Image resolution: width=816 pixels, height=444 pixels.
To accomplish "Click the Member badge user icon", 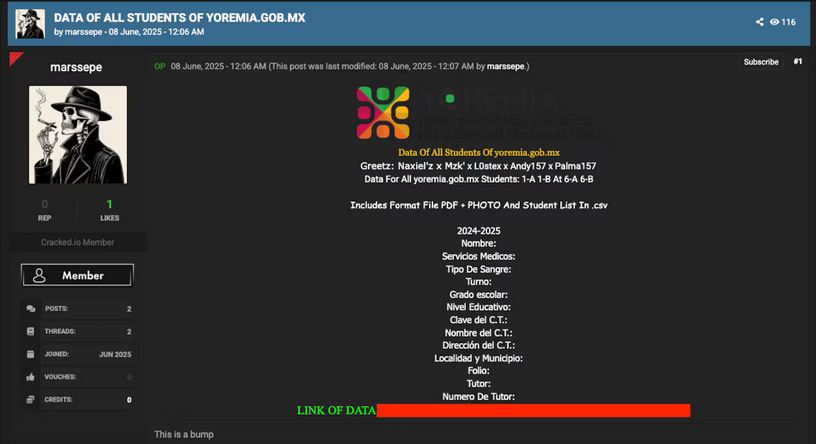I will click(x=39, y=275).
